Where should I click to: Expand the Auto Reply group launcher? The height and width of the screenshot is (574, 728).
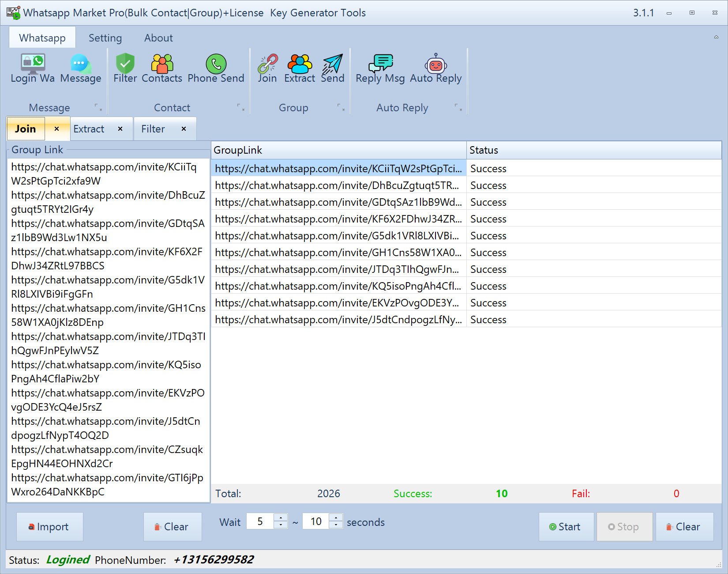point(458,107)
